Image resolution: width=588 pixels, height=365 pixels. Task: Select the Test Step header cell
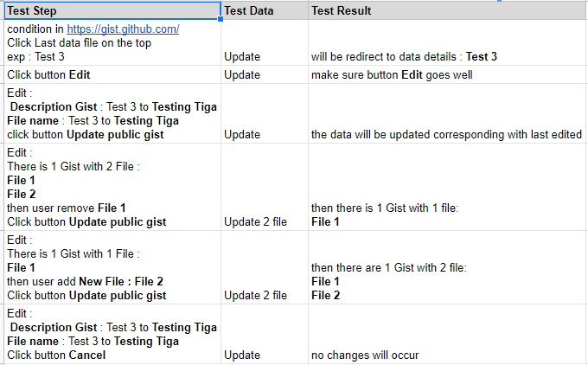click(112, 10)
